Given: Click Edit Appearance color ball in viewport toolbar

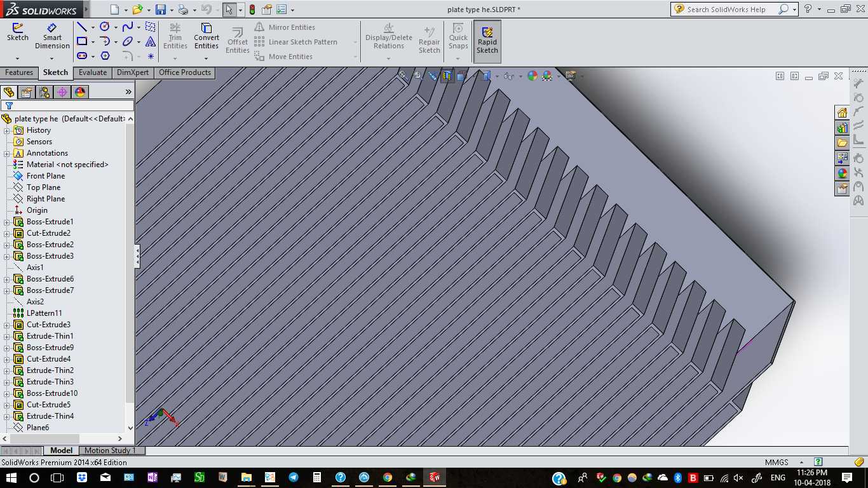Looking at the screenshot, I should pyautogui.click(x=532, y=76).
